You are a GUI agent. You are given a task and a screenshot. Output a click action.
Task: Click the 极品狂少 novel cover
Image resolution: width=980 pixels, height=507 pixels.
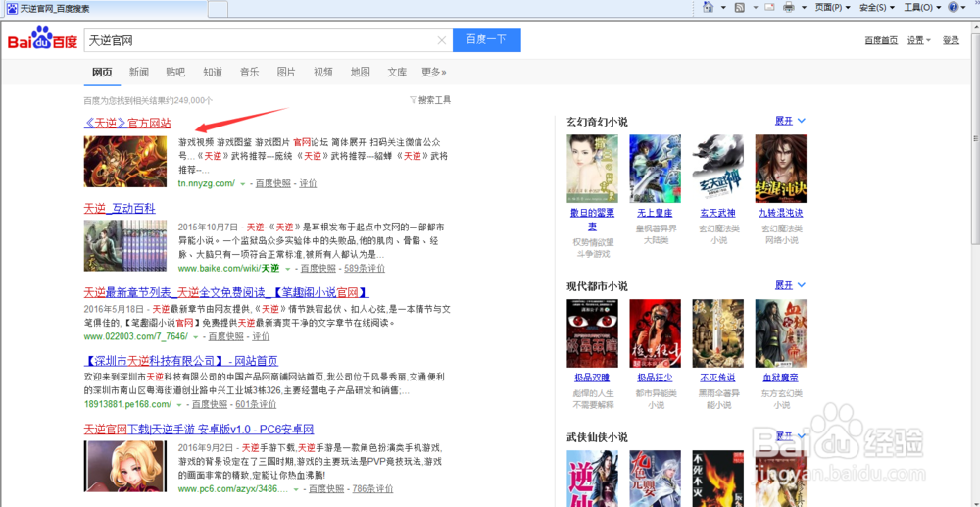[x=655, y=333]
